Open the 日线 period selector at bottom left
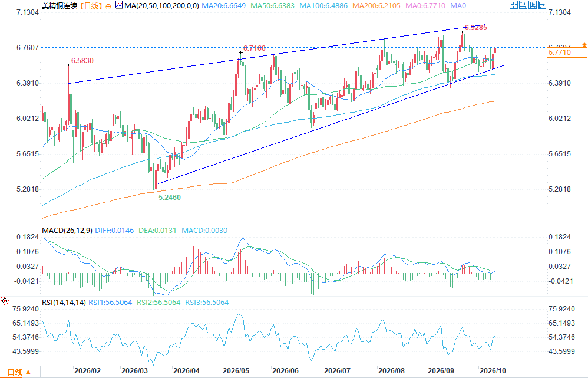The height and width of the screenshot is (378, 588). [19, 372]
